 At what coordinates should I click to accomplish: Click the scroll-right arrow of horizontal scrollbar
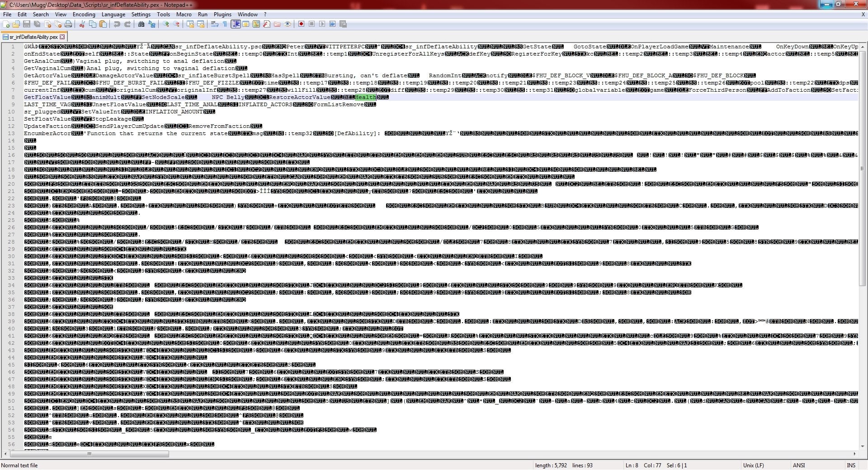tap(854, 454)
